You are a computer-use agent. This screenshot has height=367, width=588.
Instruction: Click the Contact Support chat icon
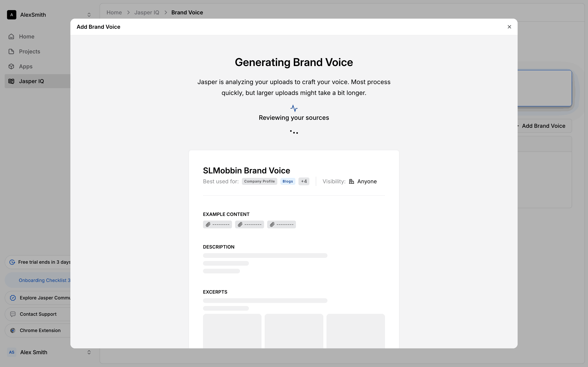pos(13,314)
